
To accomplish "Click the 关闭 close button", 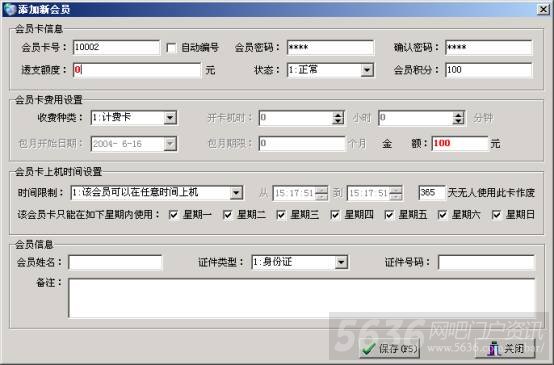I will tap(505, 349).
